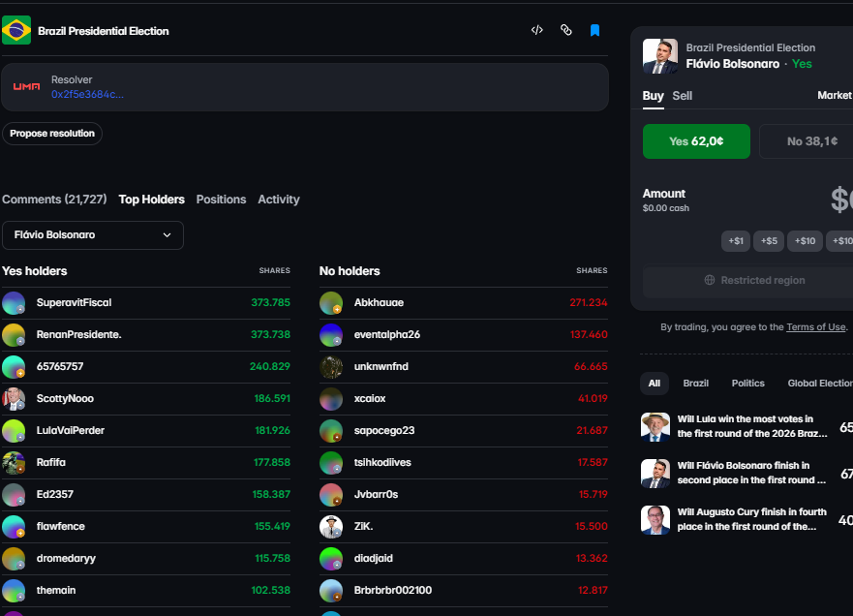Click the trade amount input value
Screen dimensions: 853x616
click(840, 200)
